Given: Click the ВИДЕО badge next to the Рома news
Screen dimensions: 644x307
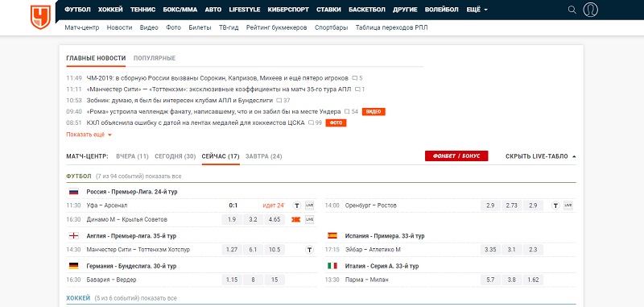Looking at the screenshot, I should point(374,112).
